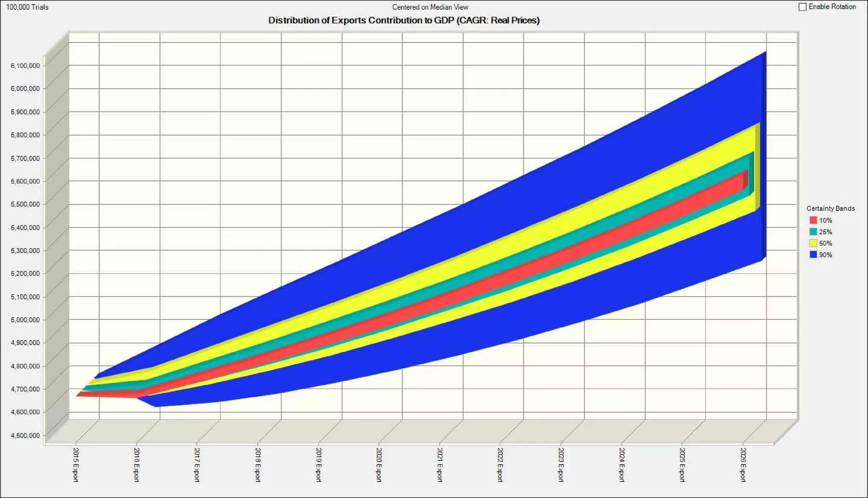Viewport: 868px width, 498px height.
Task: Click the '90%' legend label
Action: [825, 255]
